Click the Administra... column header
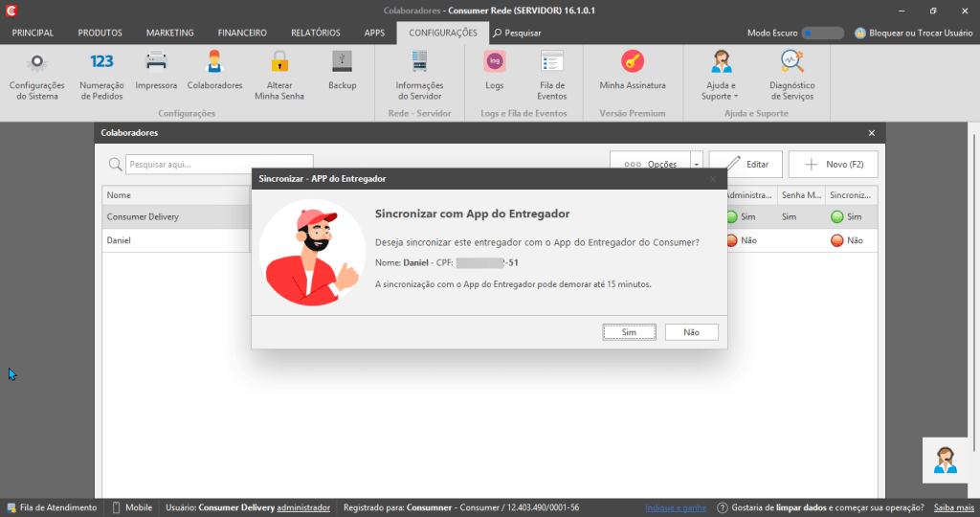980x517 pixels. tap(752, 195)
